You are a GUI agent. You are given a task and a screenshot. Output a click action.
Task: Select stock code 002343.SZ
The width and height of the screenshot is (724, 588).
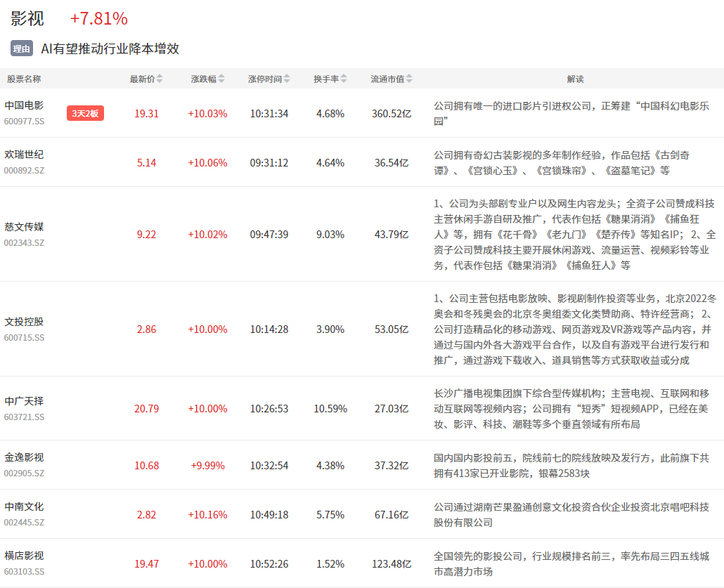tap(24, 243)
